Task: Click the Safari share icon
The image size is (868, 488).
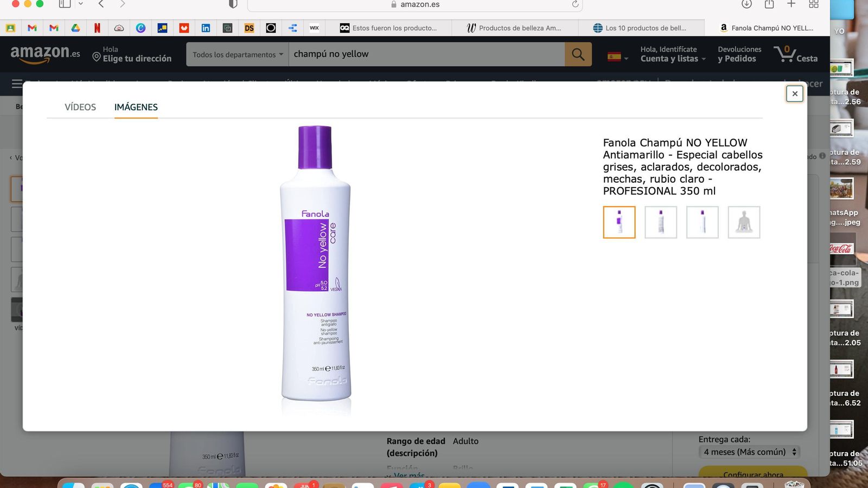Action: coord(769,4)
